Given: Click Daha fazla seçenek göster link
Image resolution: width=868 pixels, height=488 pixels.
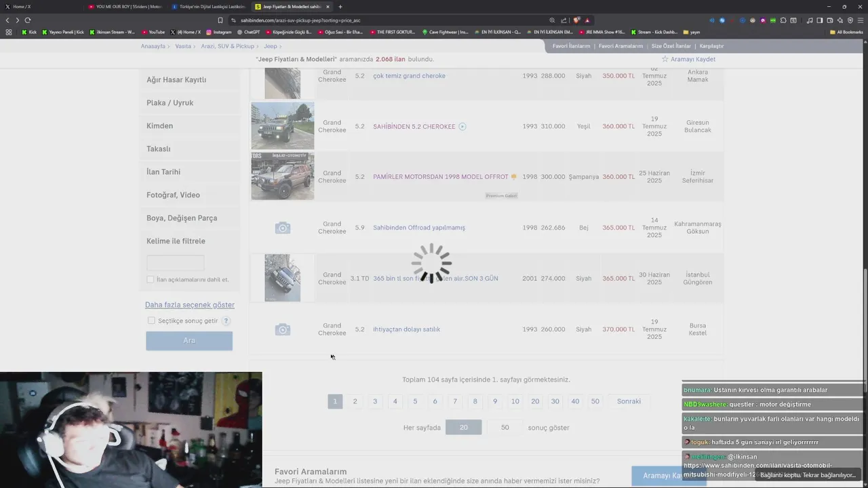Looking at the screenshot, I should [190, 305].
